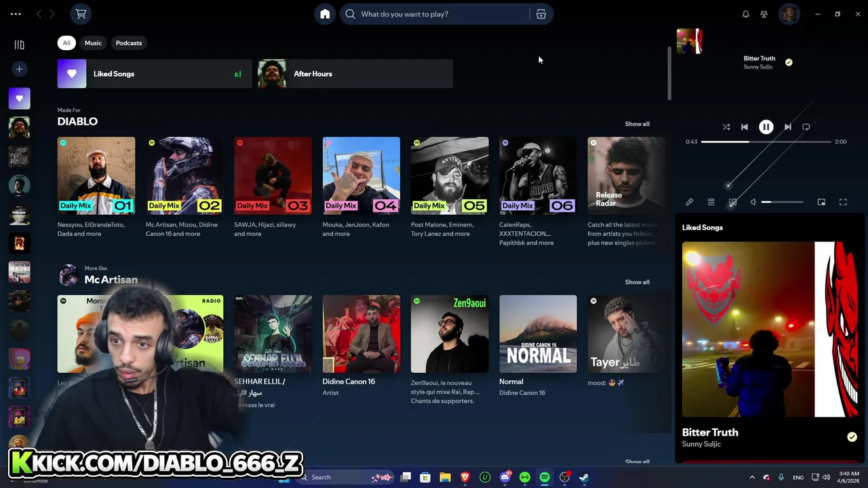Open Didine Canon 16 artist card
This screenshot has width=868, height=488.
point(361,346)
